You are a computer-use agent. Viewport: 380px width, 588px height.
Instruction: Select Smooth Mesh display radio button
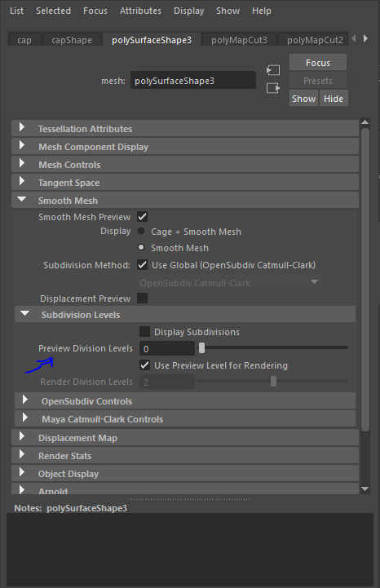(141, 247)
